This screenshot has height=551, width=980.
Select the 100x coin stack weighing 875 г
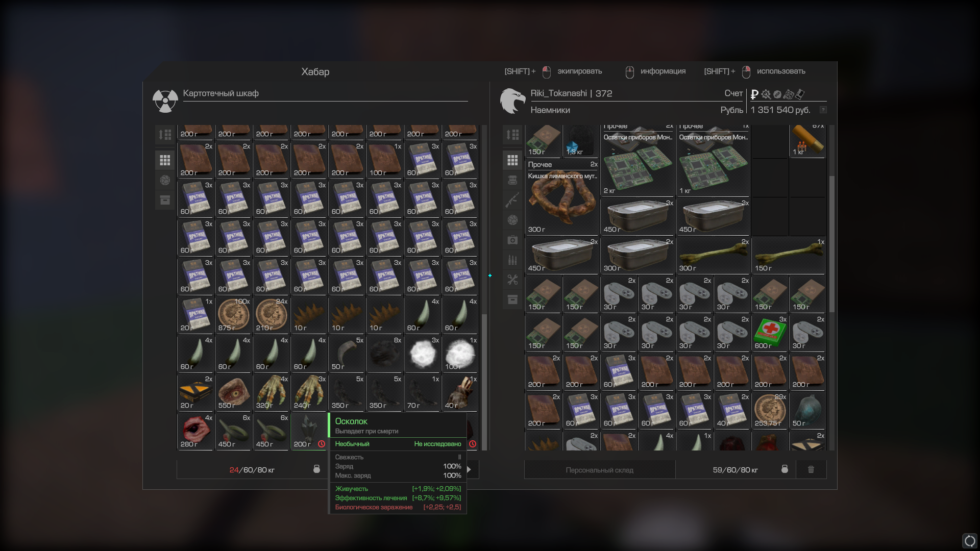click(x=233, y=315)
